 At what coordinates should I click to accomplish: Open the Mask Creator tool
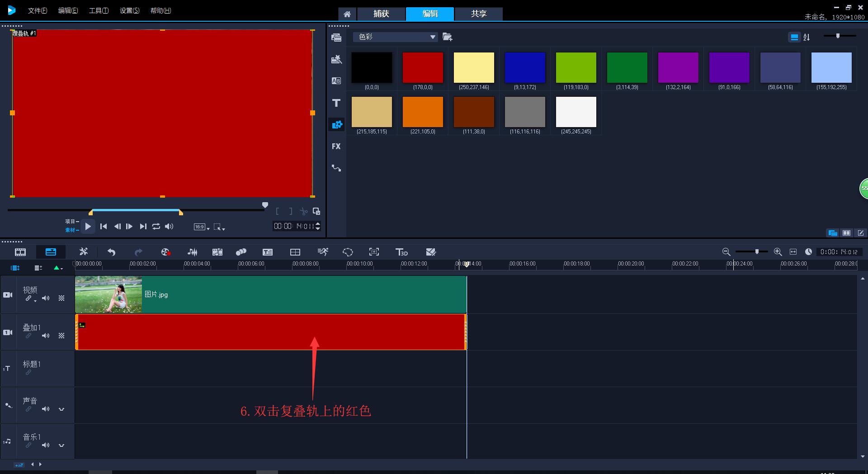tap(348, 252)
